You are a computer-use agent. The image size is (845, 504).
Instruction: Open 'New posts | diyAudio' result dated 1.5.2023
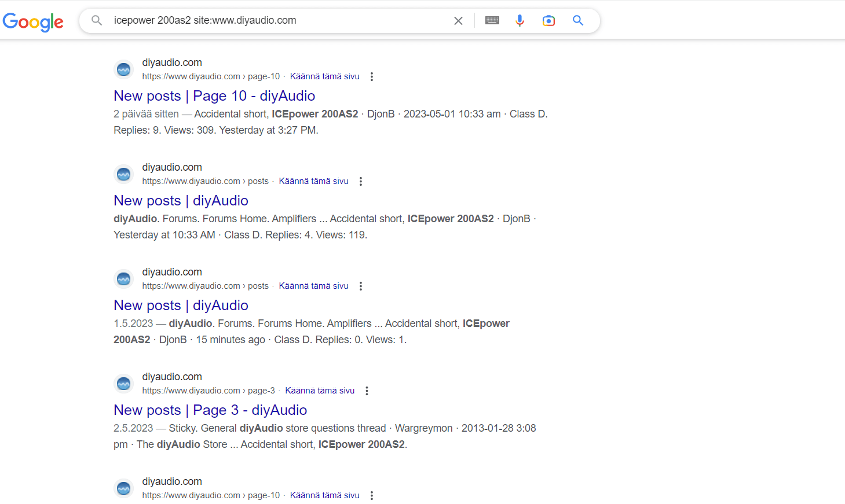(x=181, y=306)
